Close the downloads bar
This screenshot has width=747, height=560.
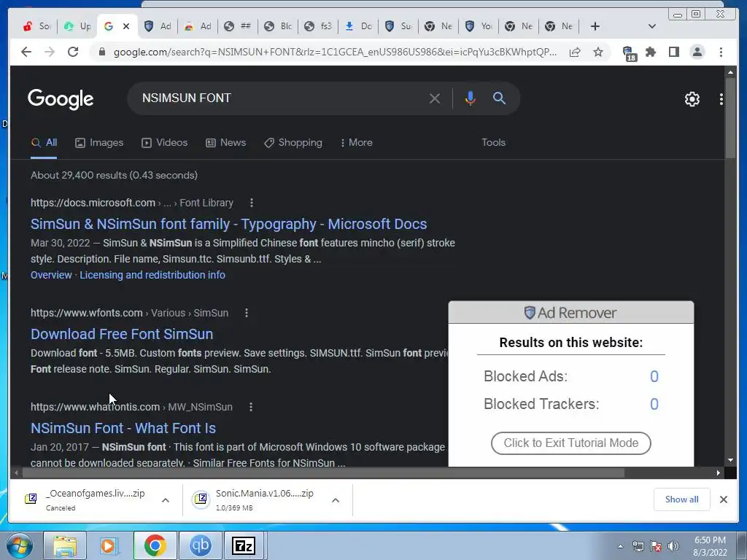point(723,499)
